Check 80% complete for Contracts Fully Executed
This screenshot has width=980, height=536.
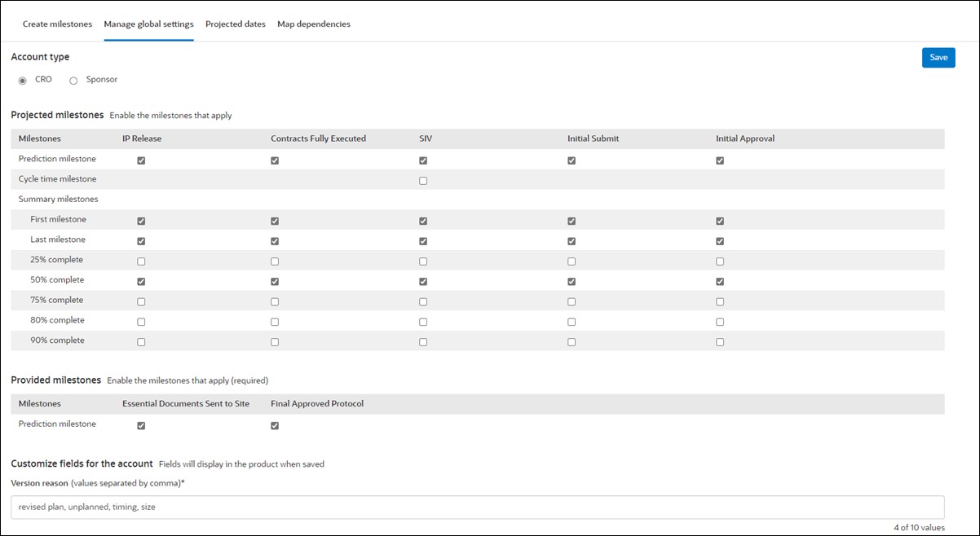click(274, 321)
